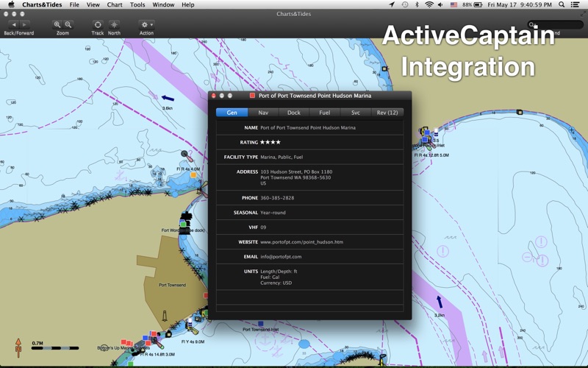Image resolution: width=588 pixels, height=368 pixels.
Task: Switch to the Nav tab
Action: pyautogui.click(x=263, y=113)
